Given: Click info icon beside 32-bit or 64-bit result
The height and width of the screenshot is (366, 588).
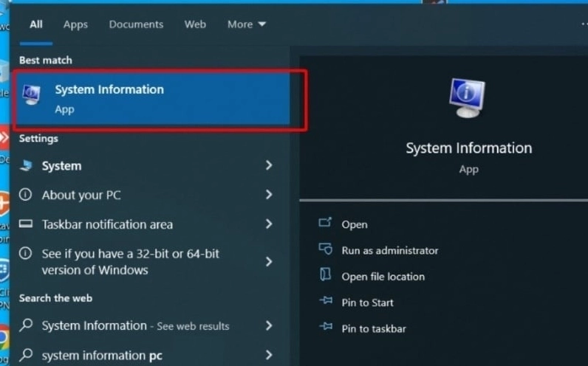Looking at the screenshot, I should pos(26,253).
